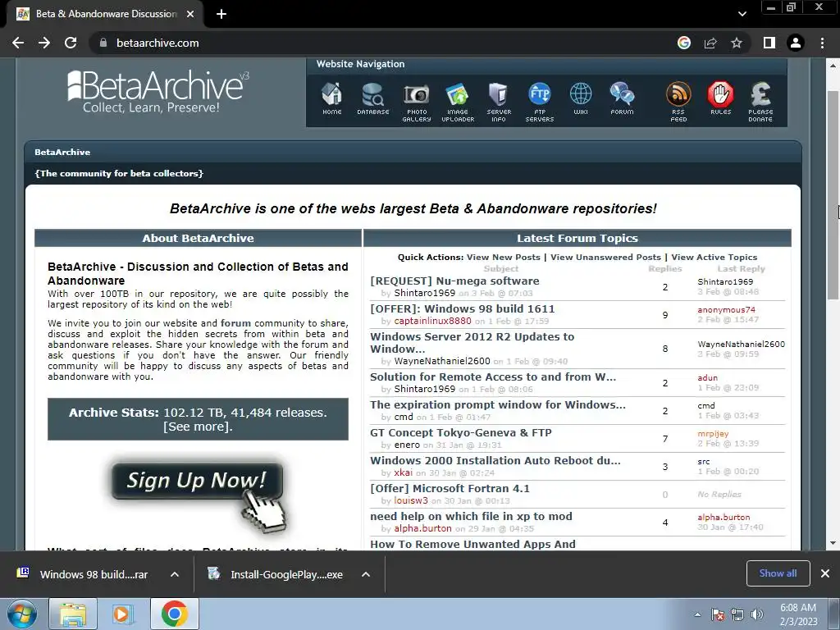Open the Image Uploader icon
The image size is (840, 630).
click(x=458, y=103)
